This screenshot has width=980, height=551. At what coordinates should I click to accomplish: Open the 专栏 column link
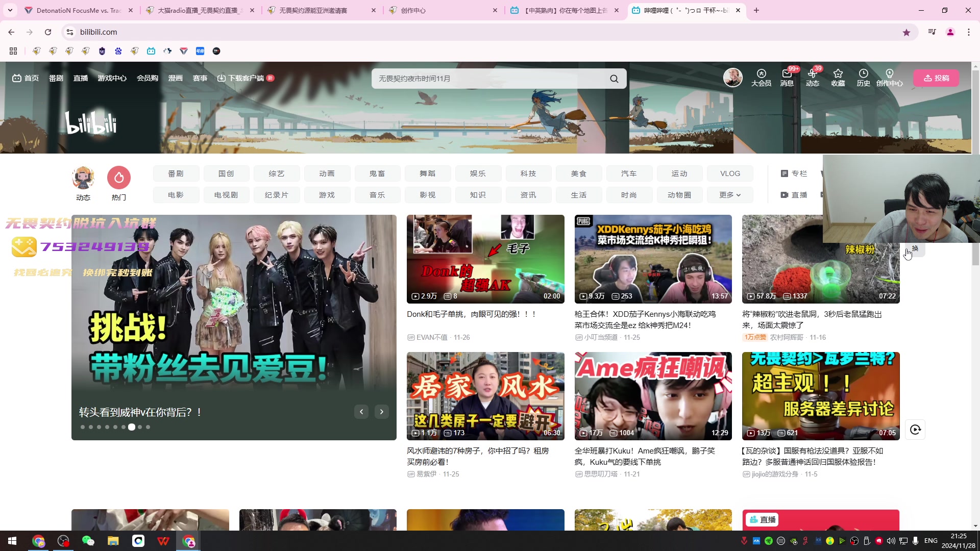click(794, 173)
